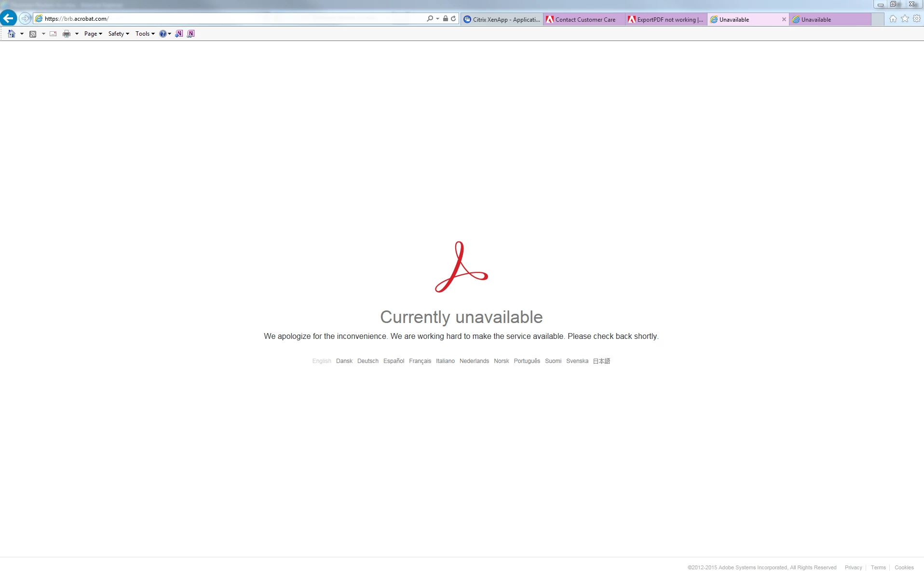Viewport: 924px width, 578px height.
Task: Close the active Unavailable tab
Action: click(x=784, y=20)
